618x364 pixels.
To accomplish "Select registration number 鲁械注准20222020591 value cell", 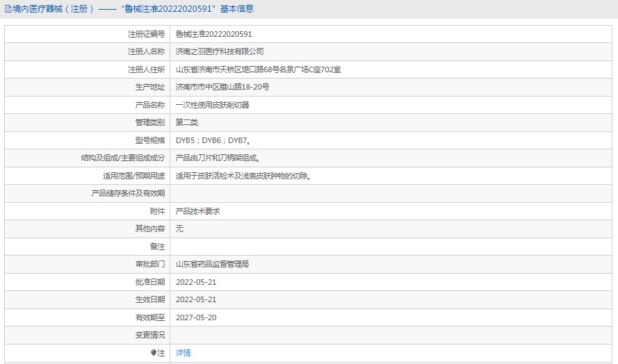I will pos(391,34).
